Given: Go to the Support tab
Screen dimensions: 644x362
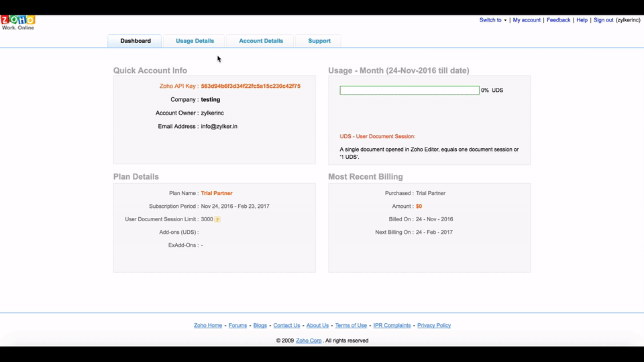Looking at the screenshot, I should coord(319,41).
